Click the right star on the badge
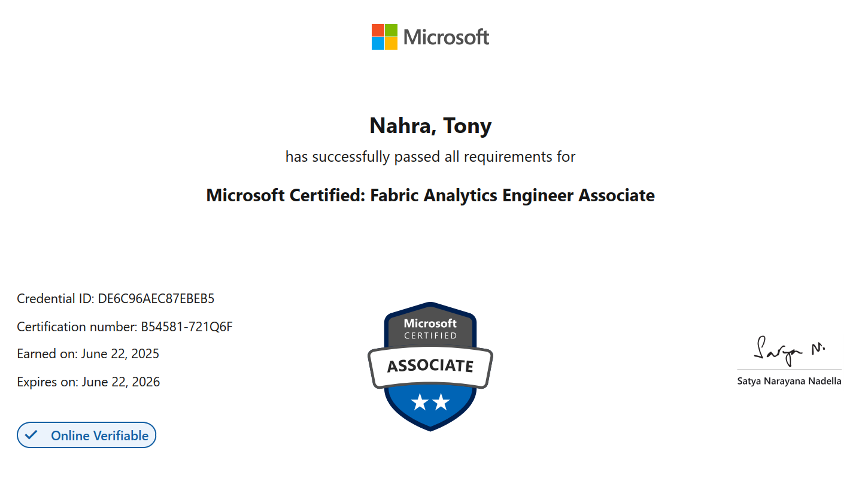Image resolution: width=868 pixels, height=490 pixels. coord(441,403)
